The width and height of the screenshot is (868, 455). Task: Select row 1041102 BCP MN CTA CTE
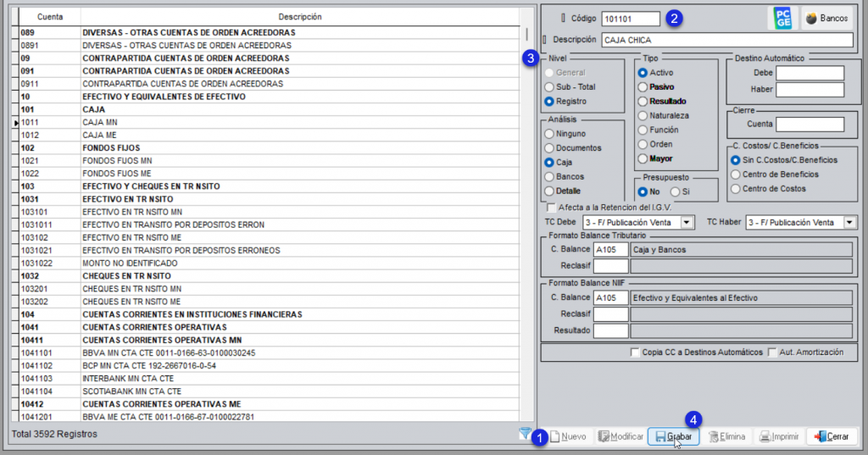coord(270,365)
